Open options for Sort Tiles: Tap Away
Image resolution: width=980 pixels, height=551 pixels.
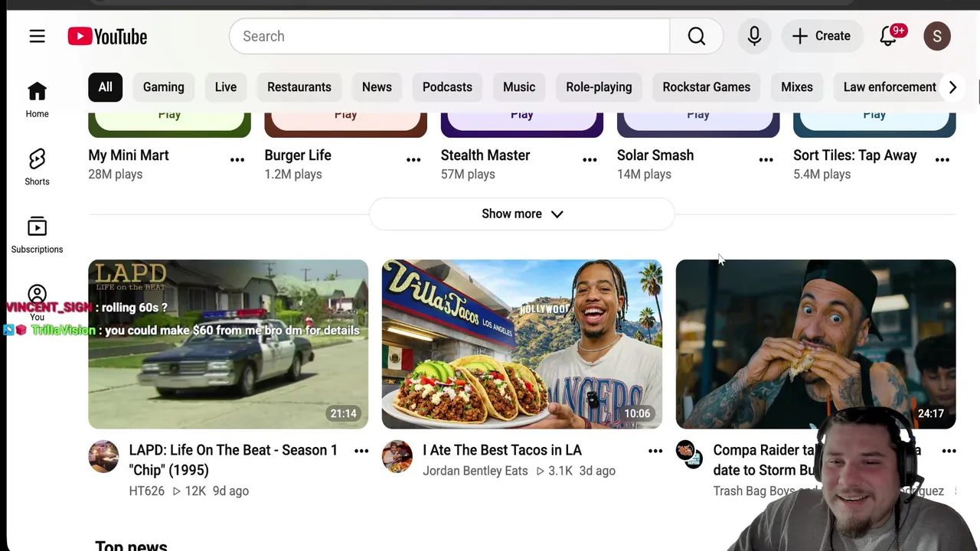pos(942,160)
